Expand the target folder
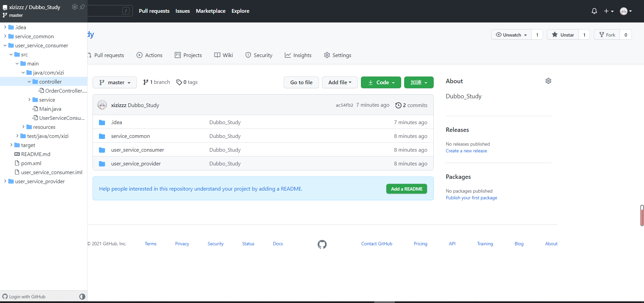The width and height of the screenshot is (644, 303). click(x=11, y=145)
